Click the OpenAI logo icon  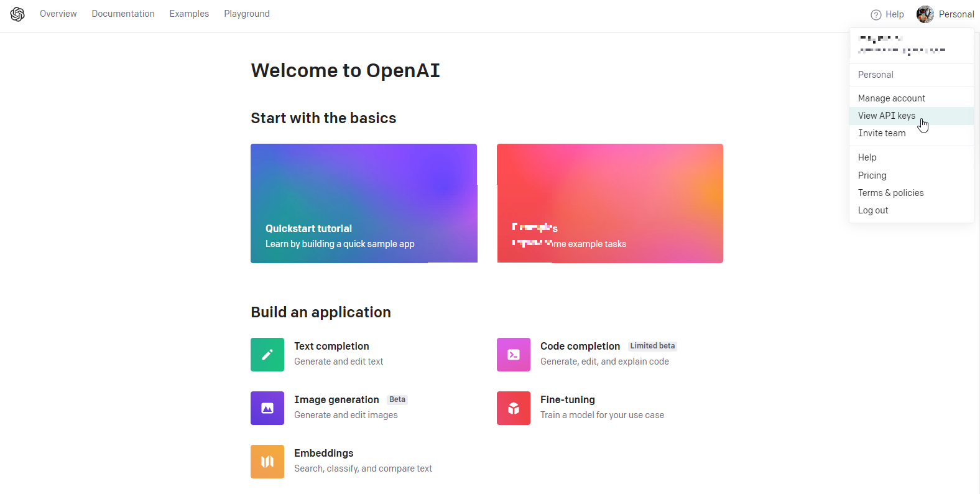click(17, 14)
